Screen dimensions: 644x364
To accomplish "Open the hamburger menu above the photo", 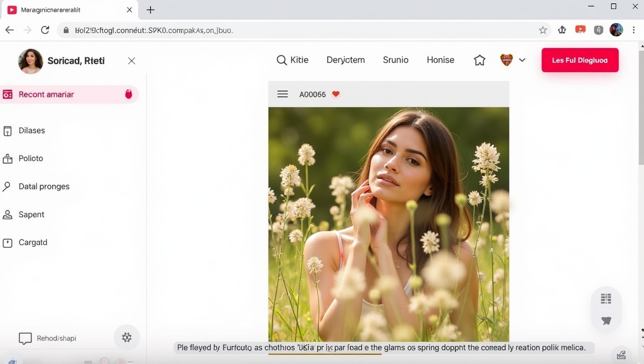I will pyautogui.click(x=283, y=94).
